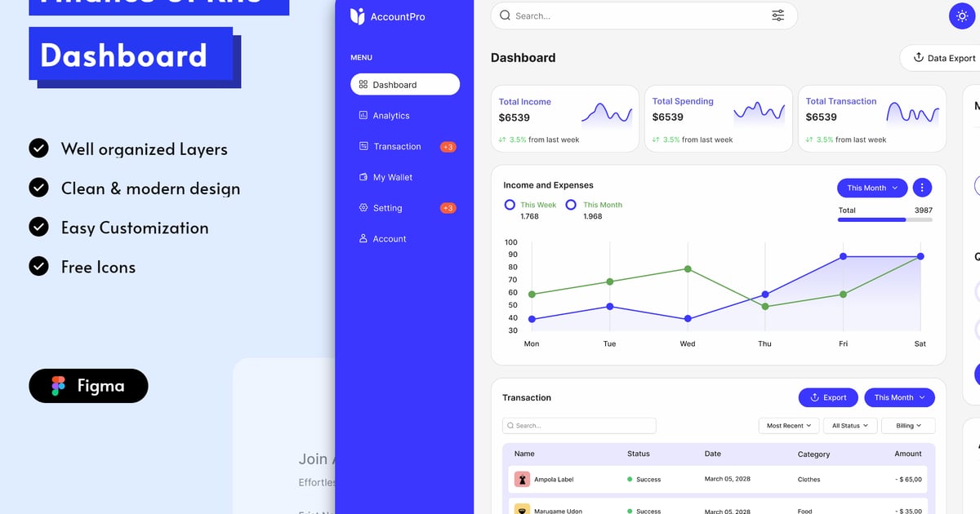Screen dimensions: 980x514
Task: Open Account in the sidebar menu
Action: pos(382,239)
